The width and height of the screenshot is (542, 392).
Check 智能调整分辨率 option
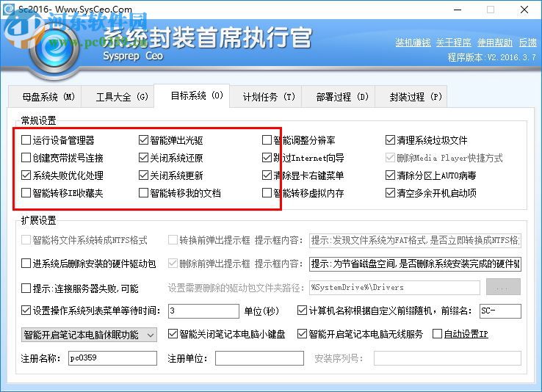click(x=267, y=140)
